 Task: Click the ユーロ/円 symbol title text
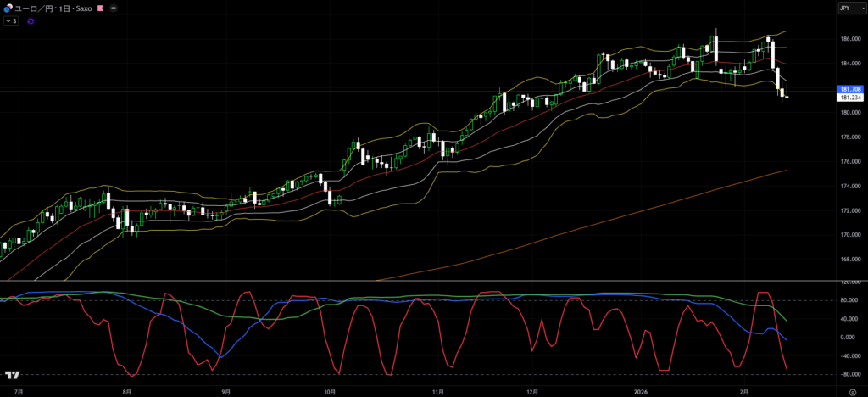click(36, 8)
